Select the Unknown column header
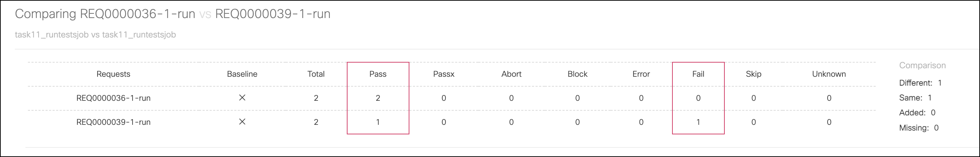 click(829, 74)
